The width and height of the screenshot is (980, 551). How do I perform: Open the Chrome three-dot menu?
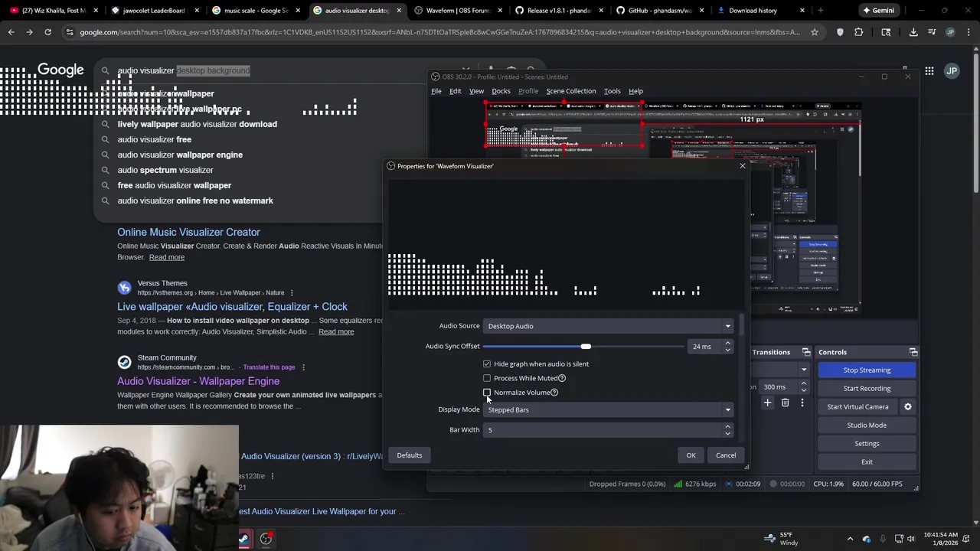(x=969, y=32)
